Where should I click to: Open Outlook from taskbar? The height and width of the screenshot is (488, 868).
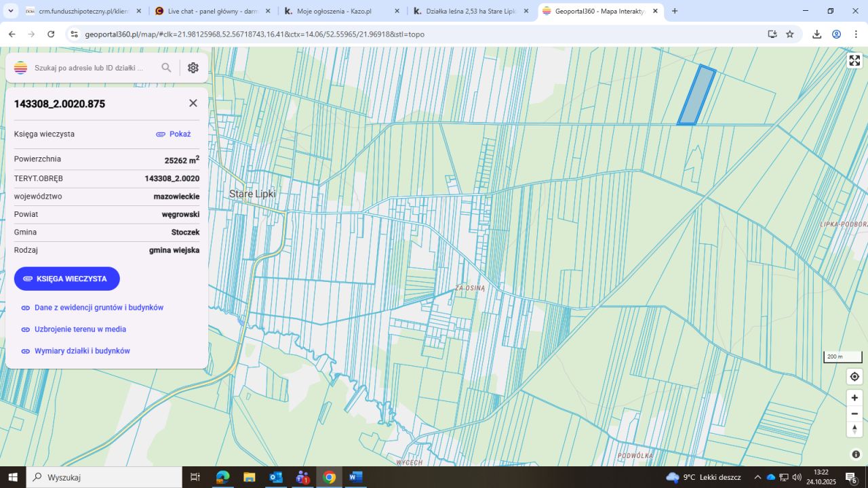tap(275, 477)
